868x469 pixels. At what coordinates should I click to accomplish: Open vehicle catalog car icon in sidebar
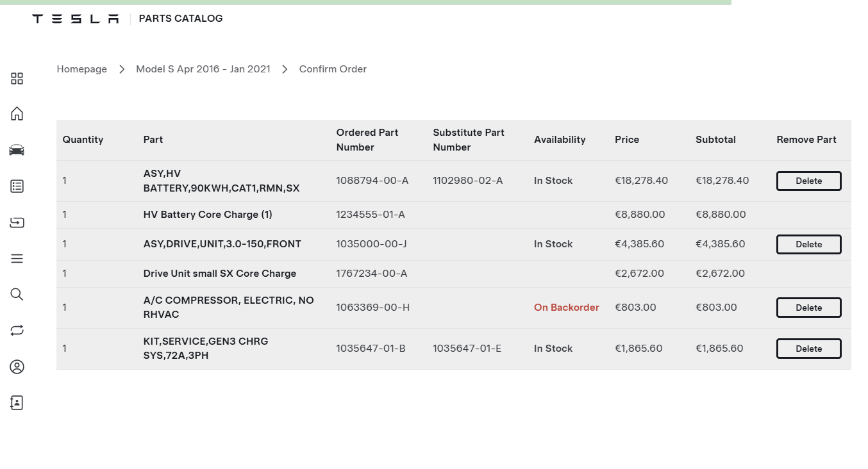tap(17, 150)
